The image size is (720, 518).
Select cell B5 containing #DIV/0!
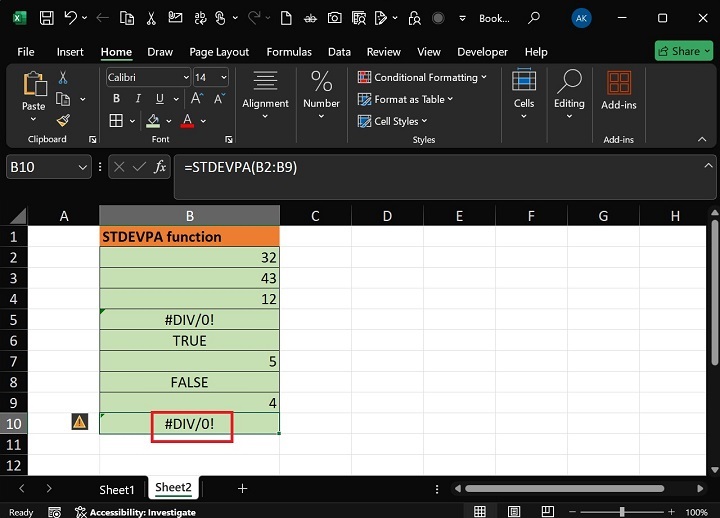[x=189, y=319]
